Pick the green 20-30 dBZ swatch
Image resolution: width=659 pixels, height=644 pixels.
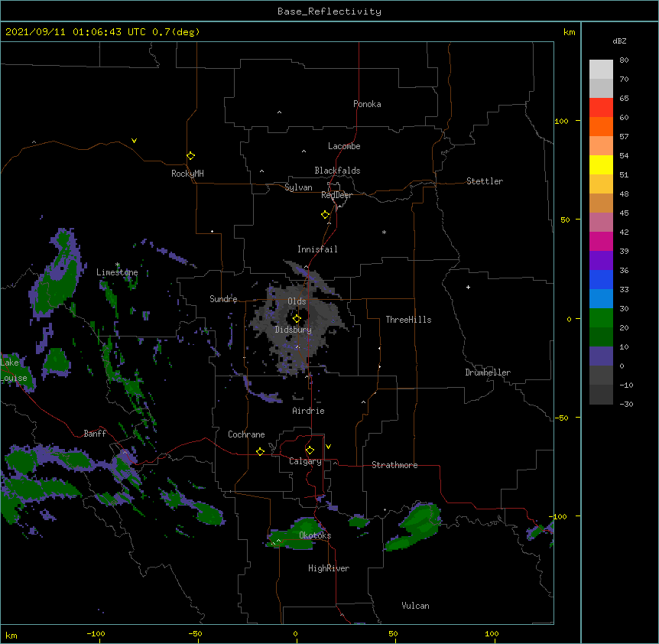click(601, 318)
